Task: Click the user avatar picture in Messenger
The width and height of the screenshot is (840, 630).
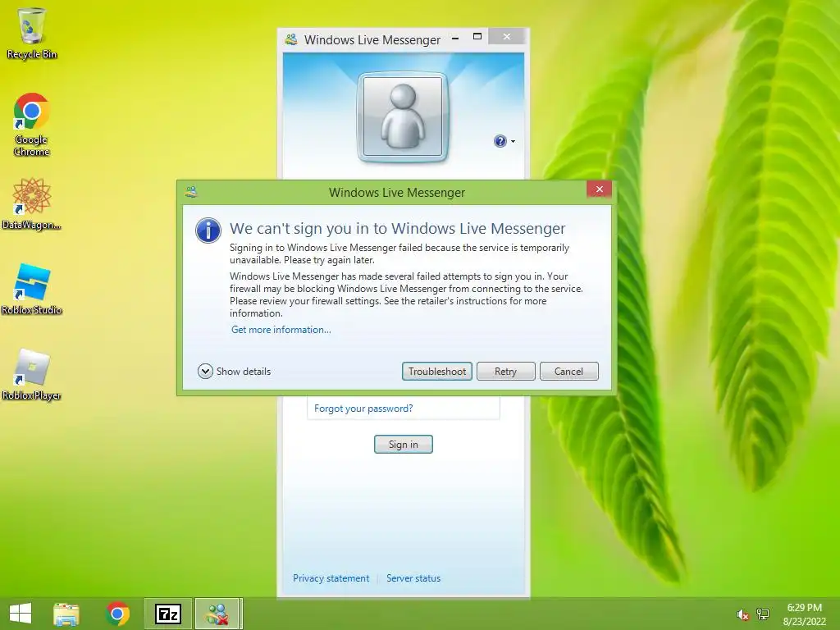Action: pyautogui.click(x=403, y=116)
